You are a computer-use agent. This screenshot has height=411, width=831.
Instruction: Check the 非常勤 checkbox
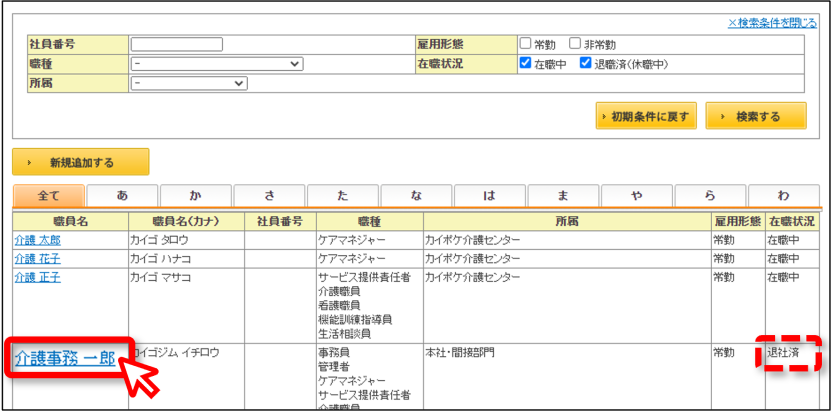(x=574, y=44)
